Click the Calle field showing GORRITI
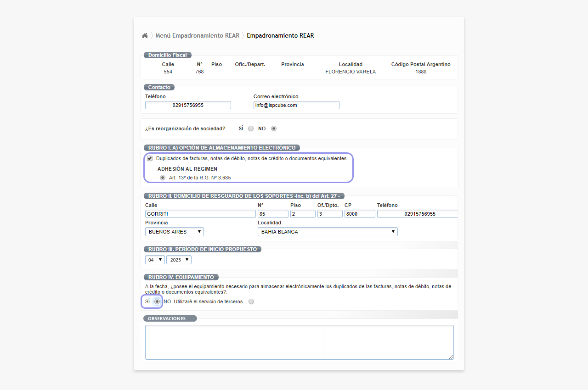The image size is (588, 390). point(200,214)
